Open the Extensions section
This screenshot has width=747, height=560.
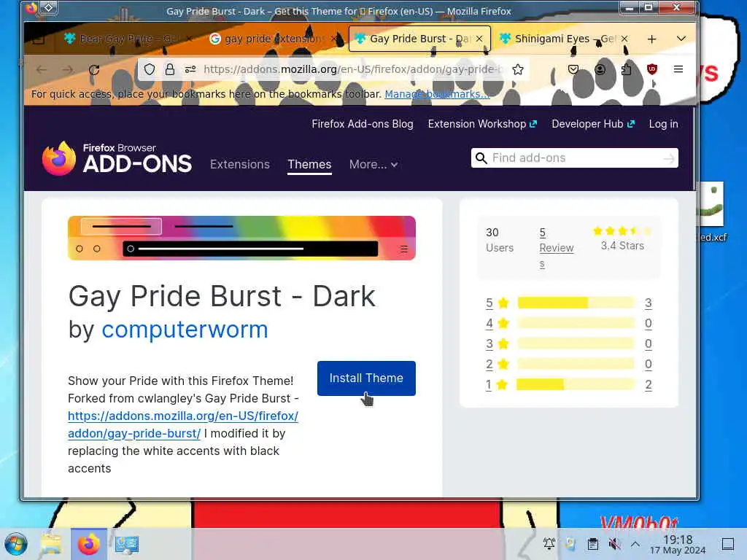pyautogui.click(x=240, y=164)
